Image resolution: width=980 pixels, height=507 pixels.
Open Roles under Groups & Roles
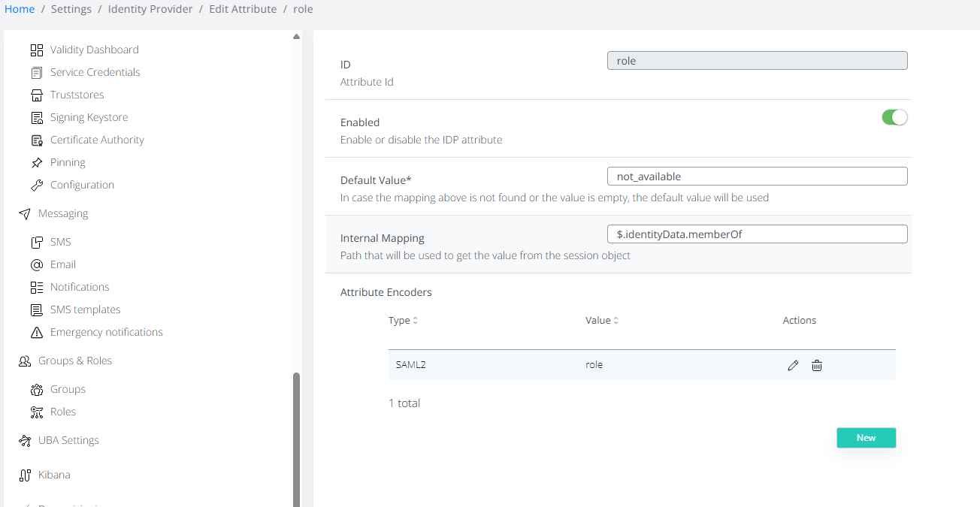(x=63, y=412)
